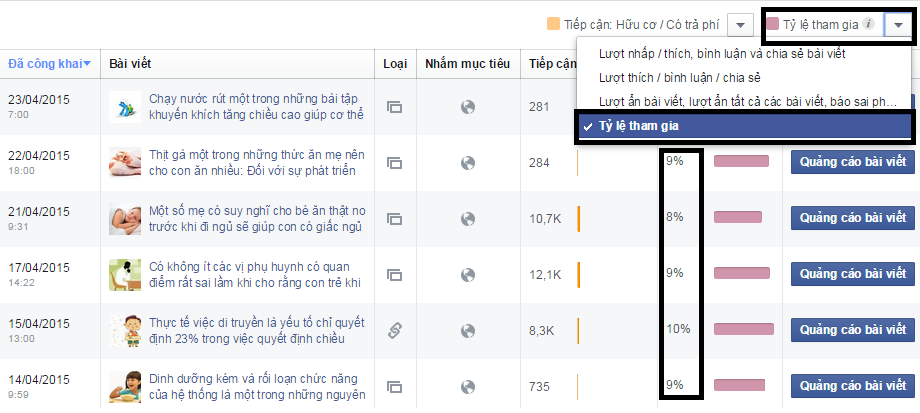Image resolution: width=920 pixels, height=413 pixels.
Task: Click the reach value 284
Action: 539,163
